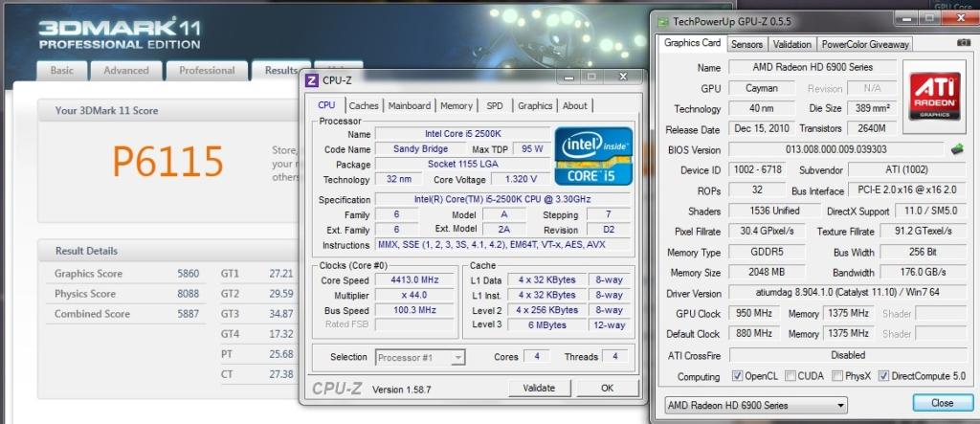
Task: Open the AMD Radeon HD 6900 Series dropdown
Action: tap(755, 405)
